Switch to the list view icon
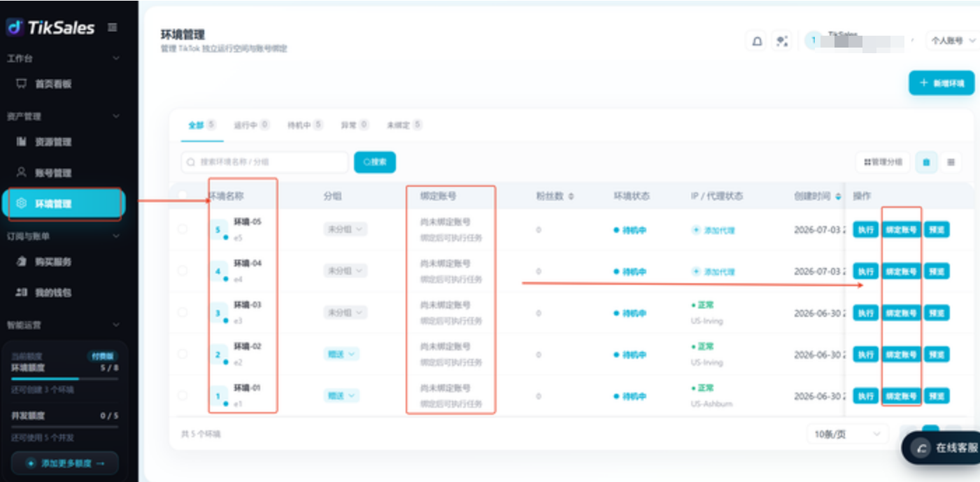980x482 pixels. [951, 162]
